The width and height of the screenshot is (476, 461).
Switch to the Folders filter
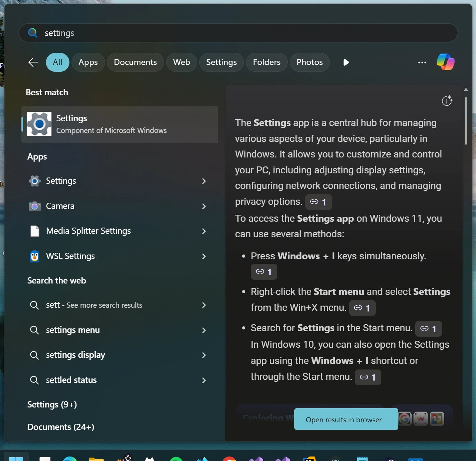pyautogui.click(x=266, y=62)
